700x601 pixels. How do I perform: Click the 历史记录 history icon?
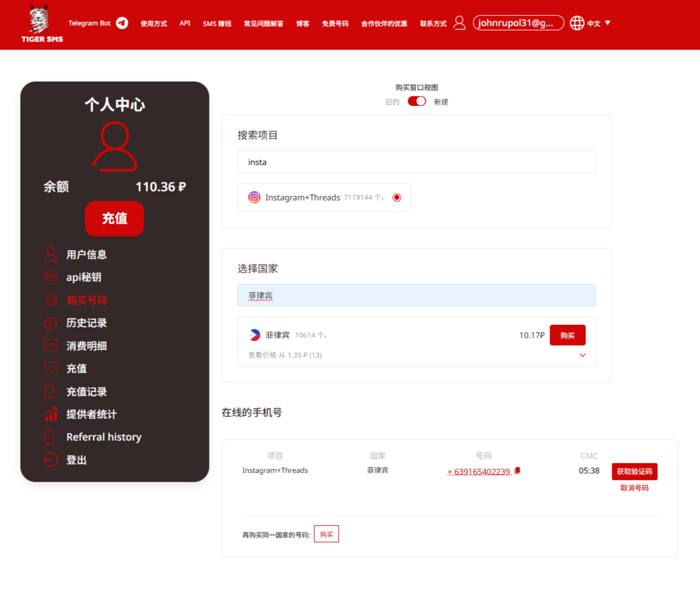coord(51,323)
